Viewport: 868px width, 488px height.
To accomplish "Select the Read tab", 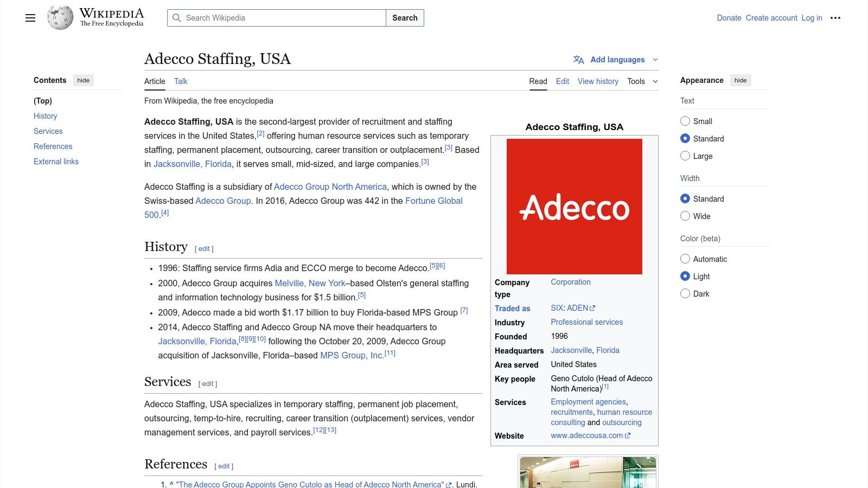I will point(538,81).
